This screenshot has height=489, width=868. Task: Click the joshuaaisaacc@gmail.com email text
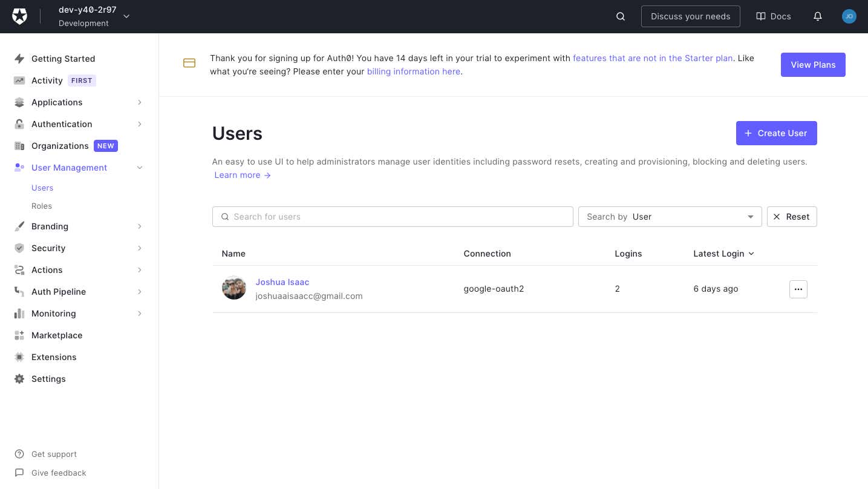(x=309, y=296)
